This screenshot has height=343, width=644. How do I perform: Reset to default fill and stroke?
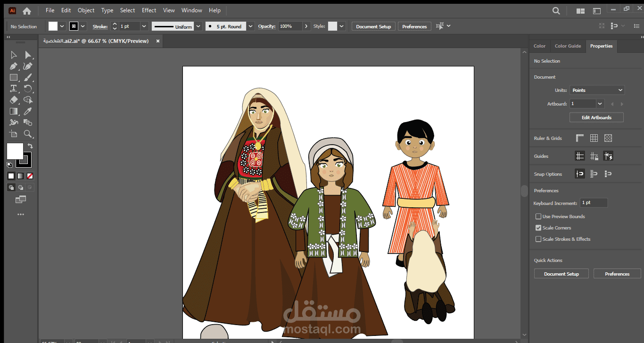click(x=9, y=165)
